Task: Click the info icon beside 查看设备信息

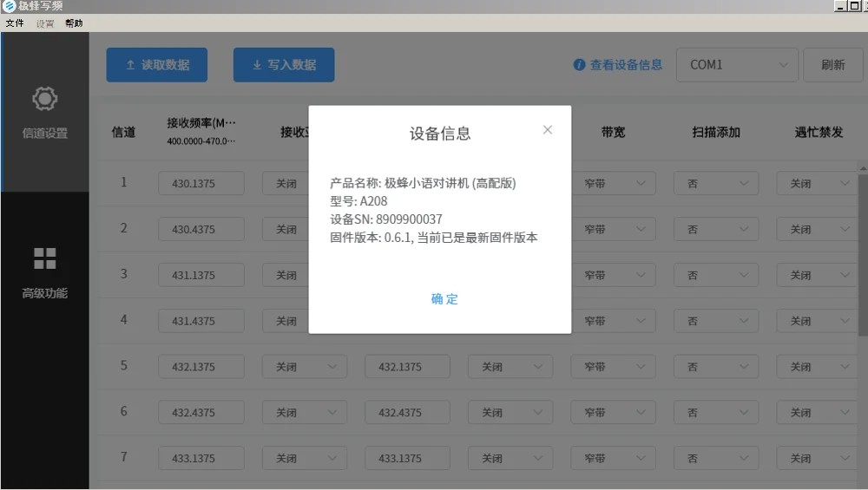Action: click(x=579, y=65)
